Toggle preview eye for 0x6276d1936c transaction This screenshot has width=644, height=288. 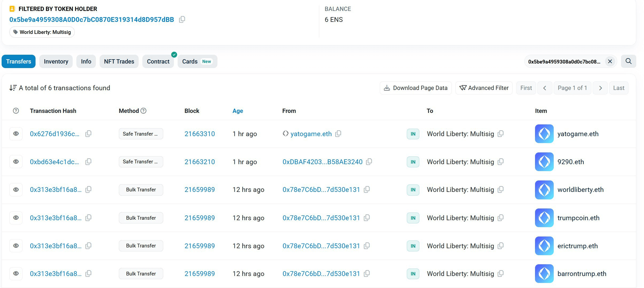(16, 134)
